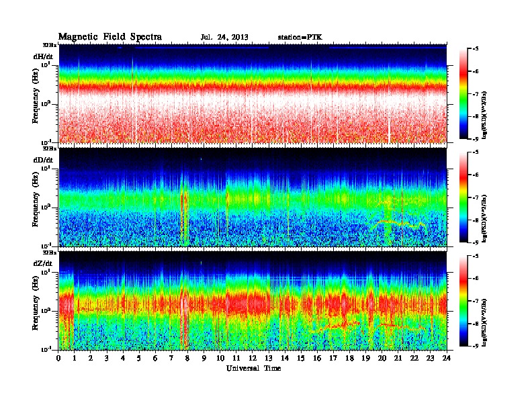
Task: Click the '-9' value on dH/dt color bar
Action: (x=476, y=139)
